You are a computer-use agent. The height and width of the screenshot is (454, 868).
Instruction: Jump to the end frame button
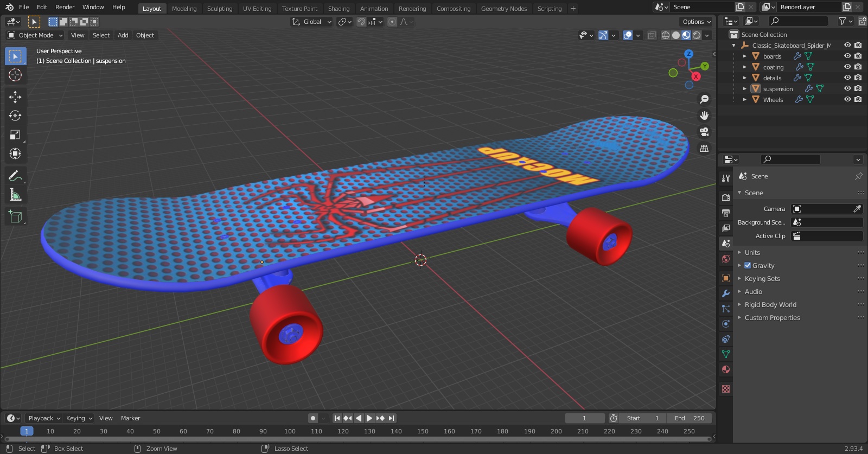click(x=391, y=418)
